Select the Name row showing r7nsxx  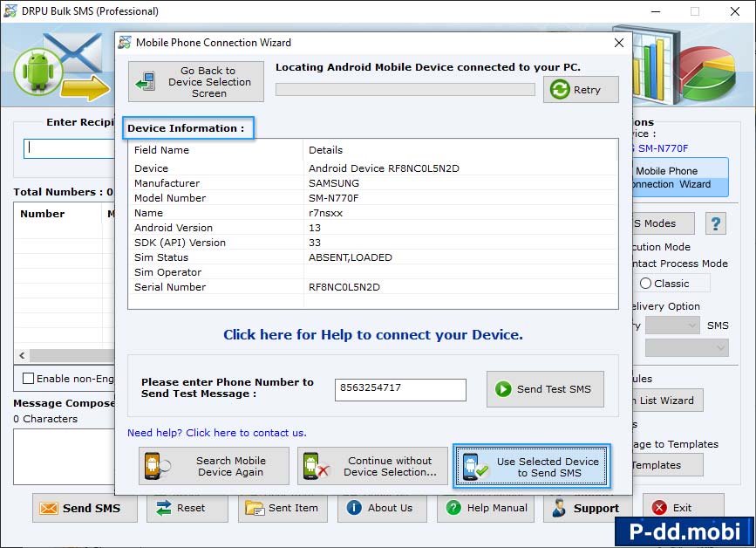(373, 213)
